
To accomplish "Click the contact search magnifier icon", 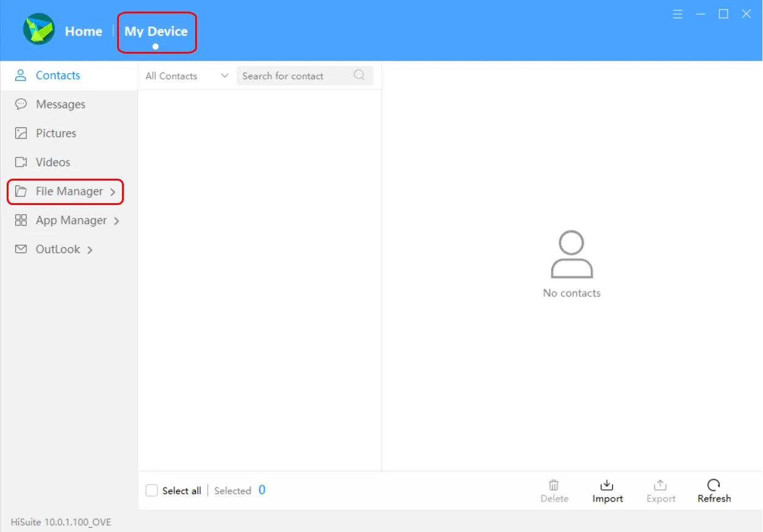I will 359,75.
